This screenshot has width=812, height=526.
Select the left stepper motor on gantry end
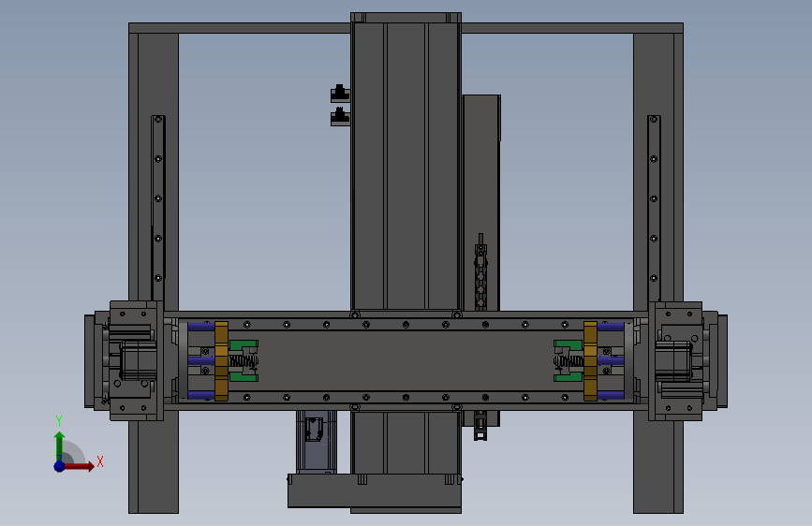pyautogui.click(x=139, y=360)
